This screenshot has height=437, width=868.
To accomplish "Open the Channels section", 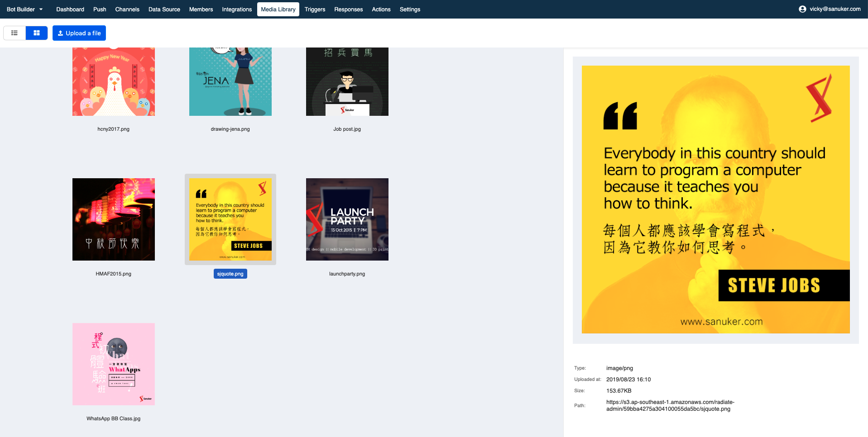I will [x=127, y=9].
